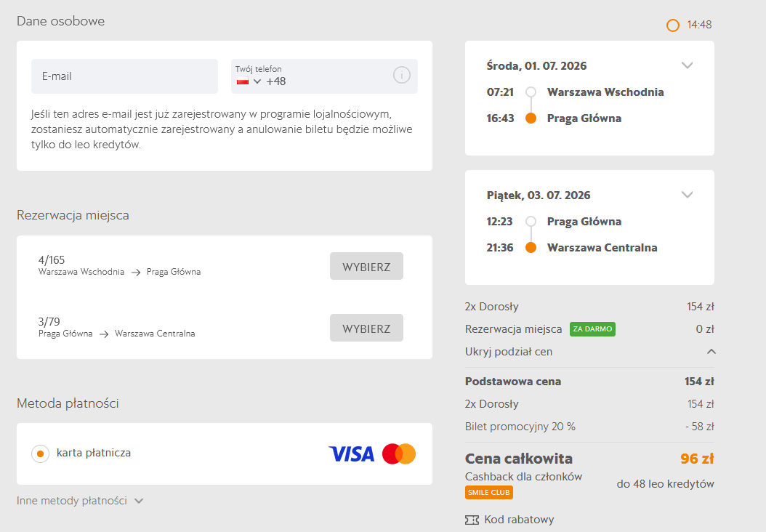Viewport: 766px width, 532px height.
Task: Click the Polish flag icon
Action: coord(243,82)
